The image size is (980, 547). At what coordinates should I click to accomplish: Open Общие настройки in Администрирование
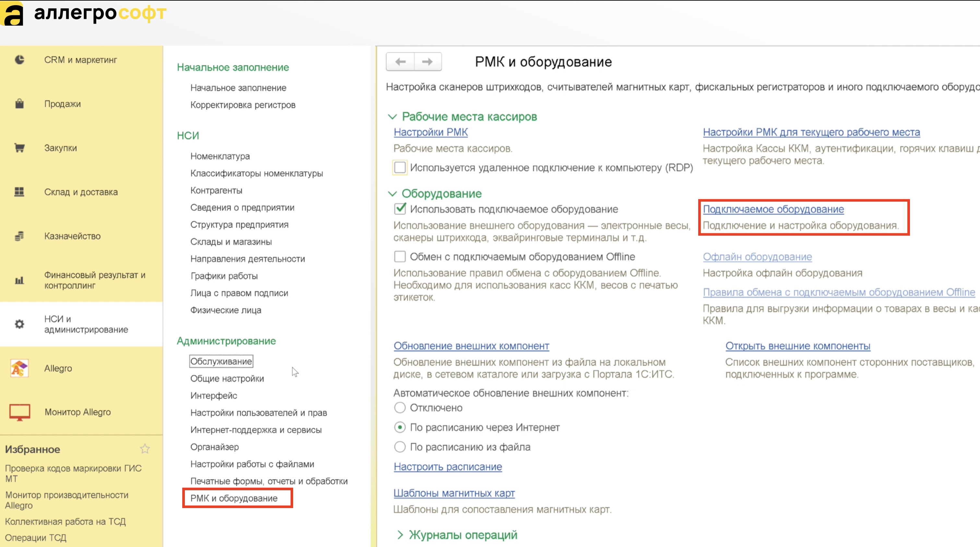point(227,378)
